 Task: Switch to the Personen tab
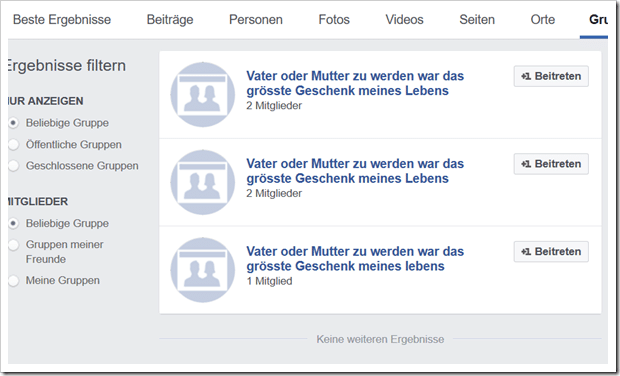coord(256,19)
